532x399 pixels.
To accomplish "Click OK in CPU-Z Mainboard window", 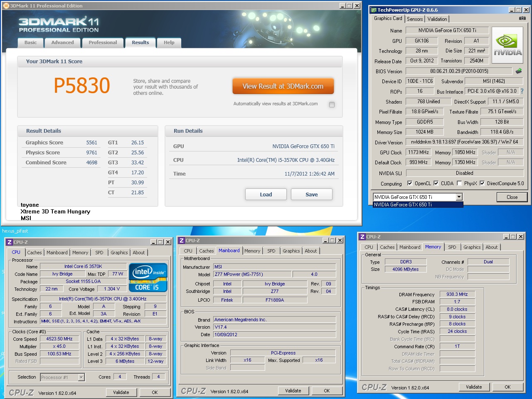I will 327,391.
